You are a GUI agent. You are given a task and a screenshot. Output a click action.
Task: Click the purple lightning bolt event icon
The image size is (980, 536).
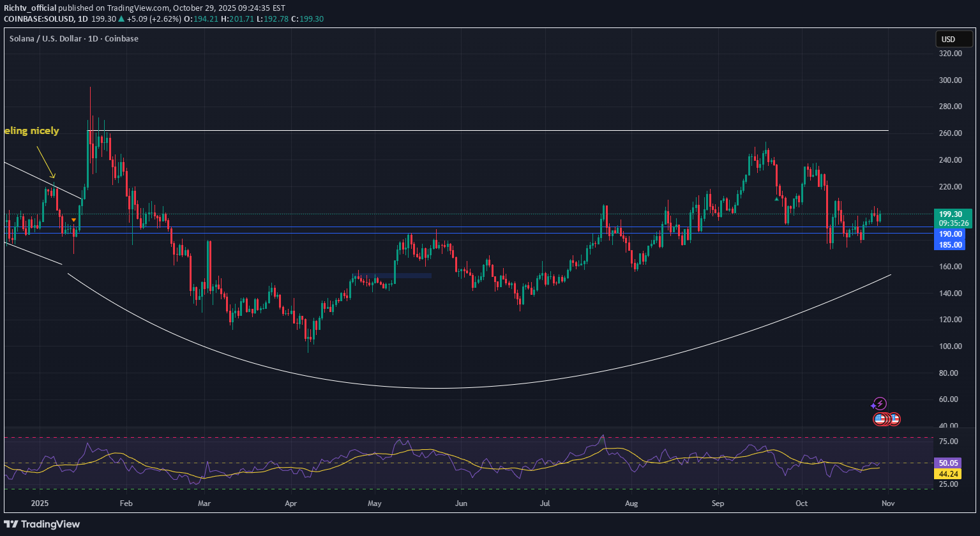880,403
